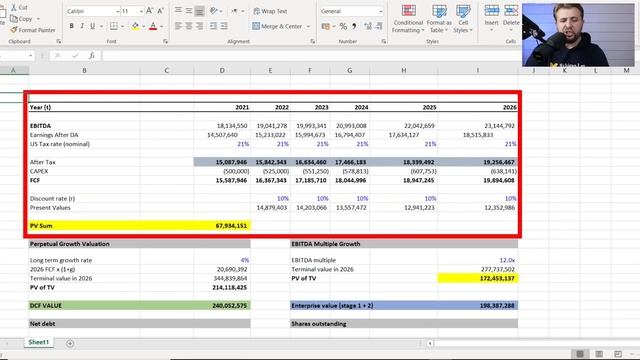Decrease font size with the smaller A icon
The image size is (640, 360).
coord(160,11)
